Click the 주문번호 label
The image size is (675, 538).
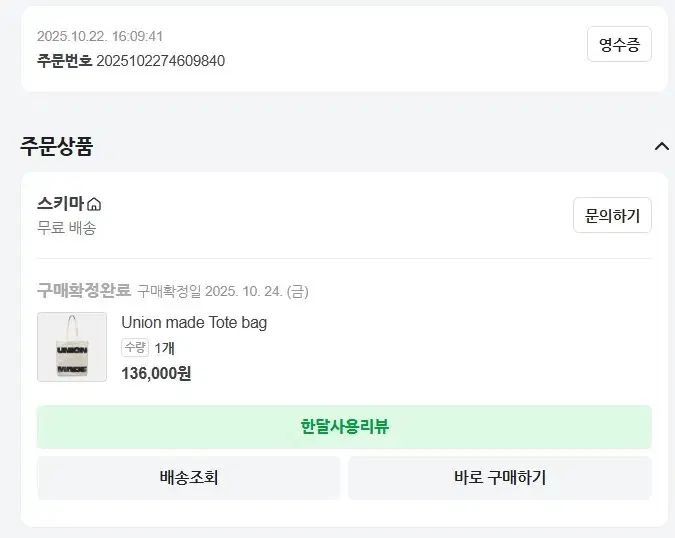click(64, 61)
